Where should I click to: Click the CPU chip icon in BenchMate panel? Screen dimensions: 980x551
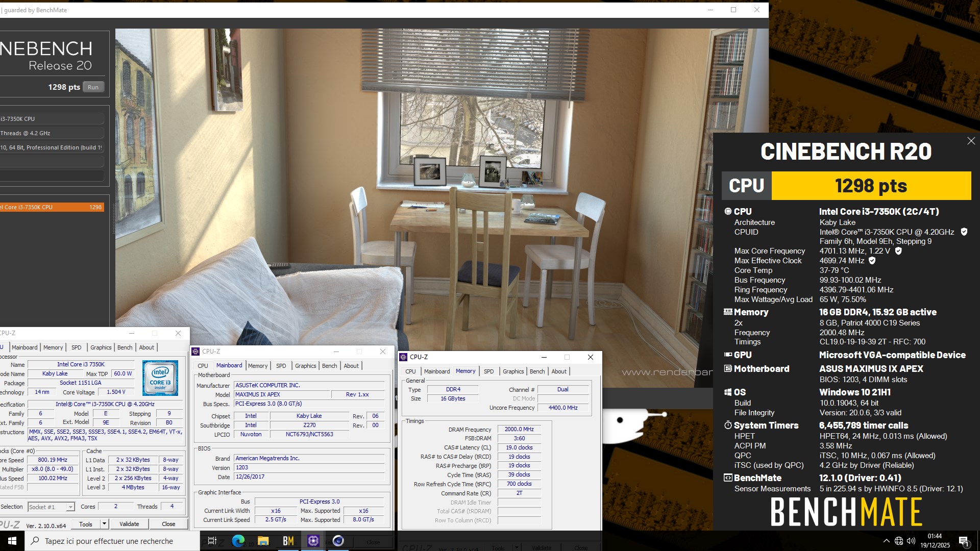pyautogui.click(x=728, y=211)
